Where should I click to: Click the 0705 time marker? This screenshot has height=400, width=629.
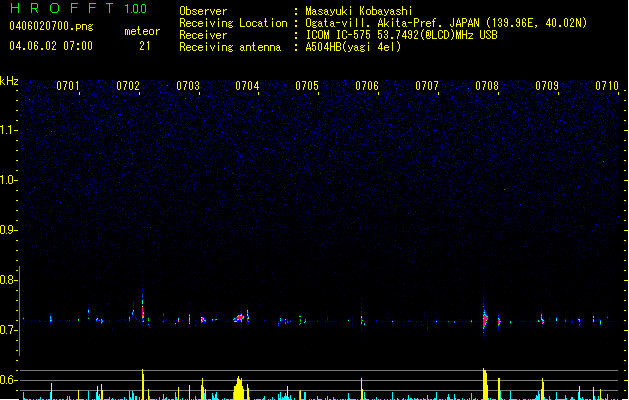(x=307, y=86)
